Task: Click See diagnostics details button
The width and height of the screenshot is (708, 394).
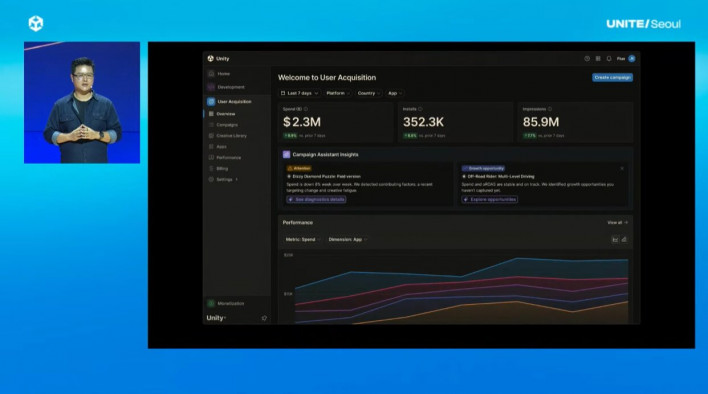Action: [x=316, y=199]
